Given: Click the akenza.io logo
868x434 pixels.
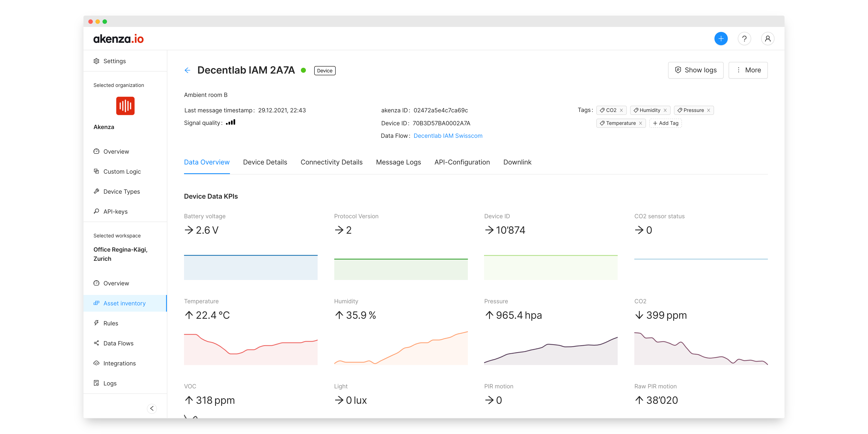Looking at the screenshot, I should point(118,39).
